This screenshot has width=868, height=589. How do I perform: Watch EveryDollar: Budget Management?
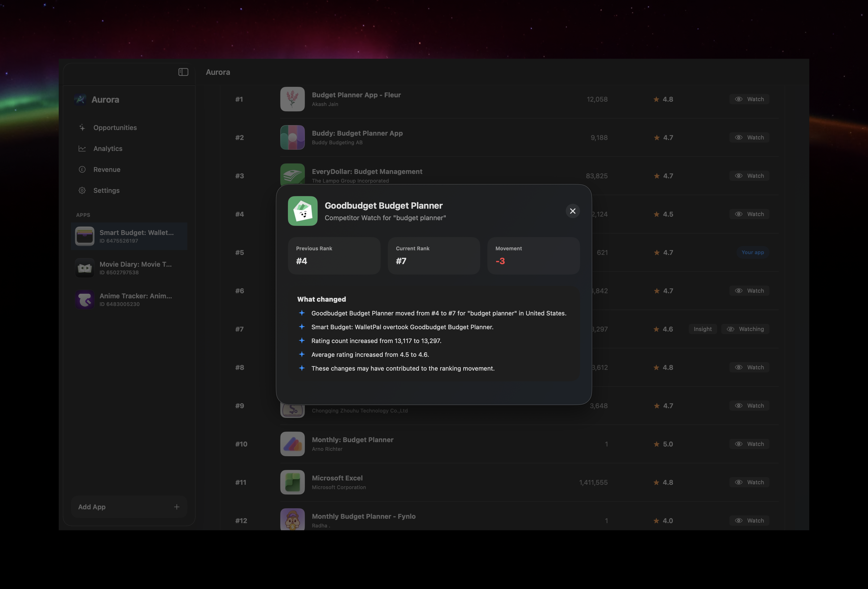(x=749, y=176)
